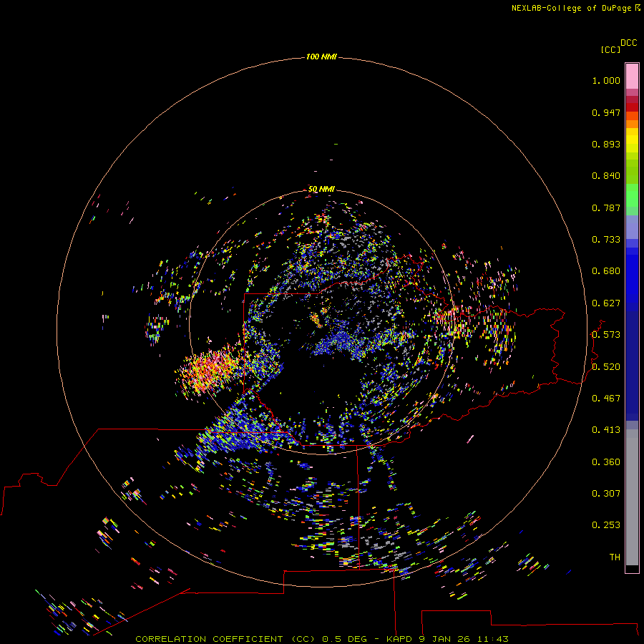Screen dimensions: 644x644
Task: Click the 0.840 legend value
Action: pyautogui.click(x=606, y=176)
